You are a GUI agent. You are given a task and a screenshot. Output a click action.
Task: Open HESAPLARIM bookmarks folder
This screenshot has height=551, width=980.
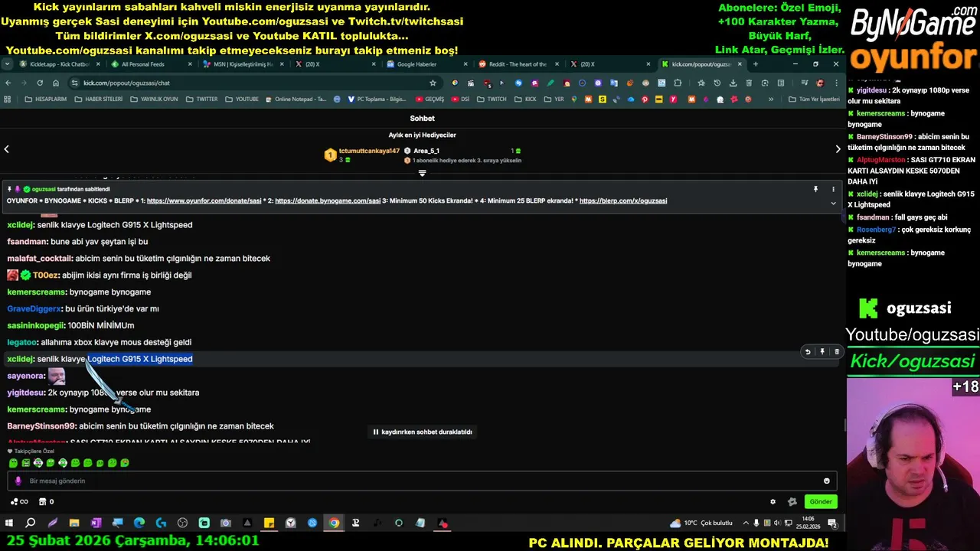point(45,99)
